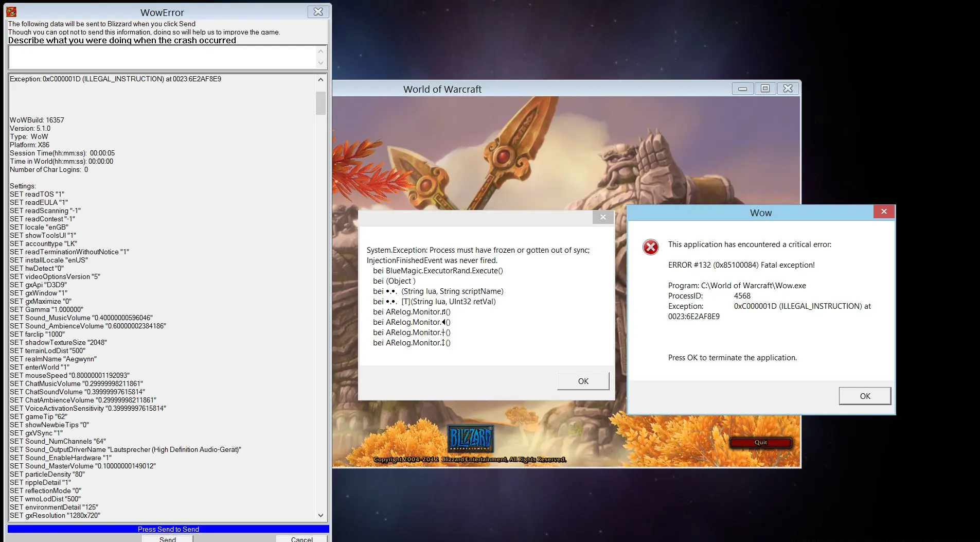Screen dimensions: 980x542
Task: Click the 'Version: 5.1.0' line
Action: pos(30,128)
